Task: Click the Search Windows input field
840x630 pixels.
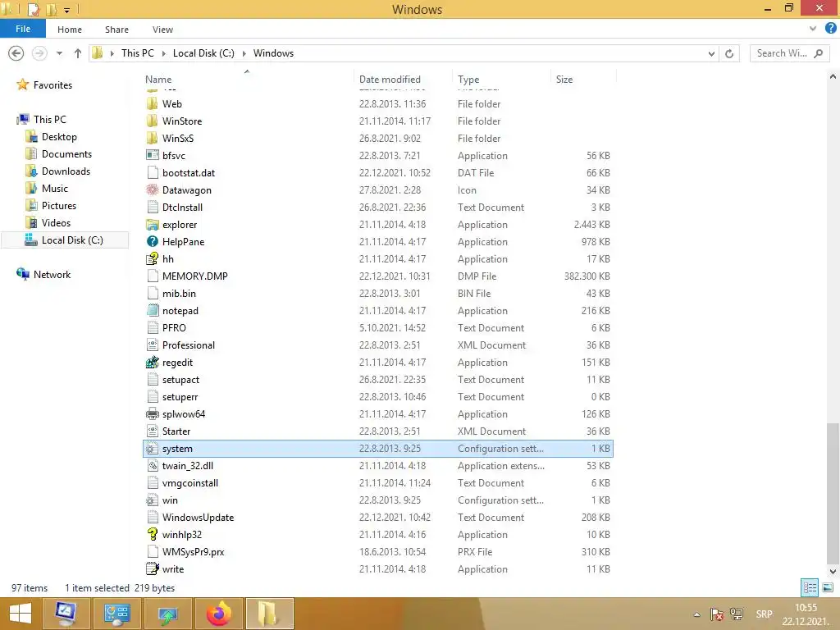Action: (x=790, y=53)
